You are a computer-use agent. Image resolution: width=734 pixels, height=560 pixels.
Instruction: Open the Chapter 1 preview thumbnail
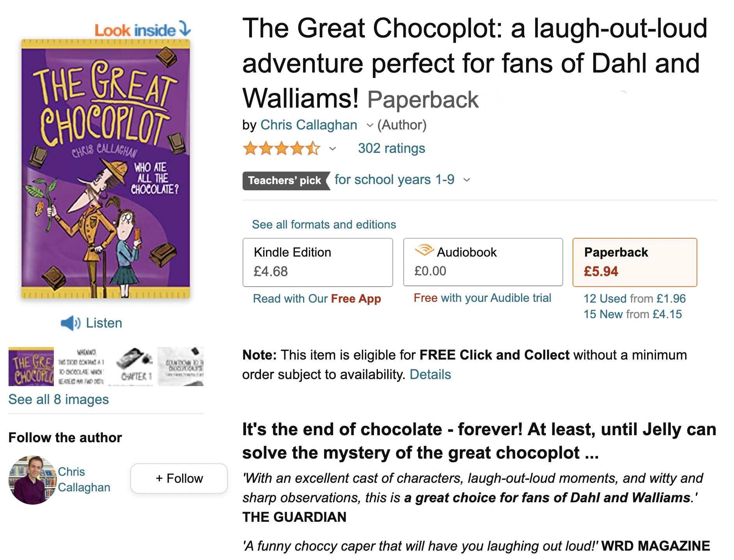tap(134, 367)
